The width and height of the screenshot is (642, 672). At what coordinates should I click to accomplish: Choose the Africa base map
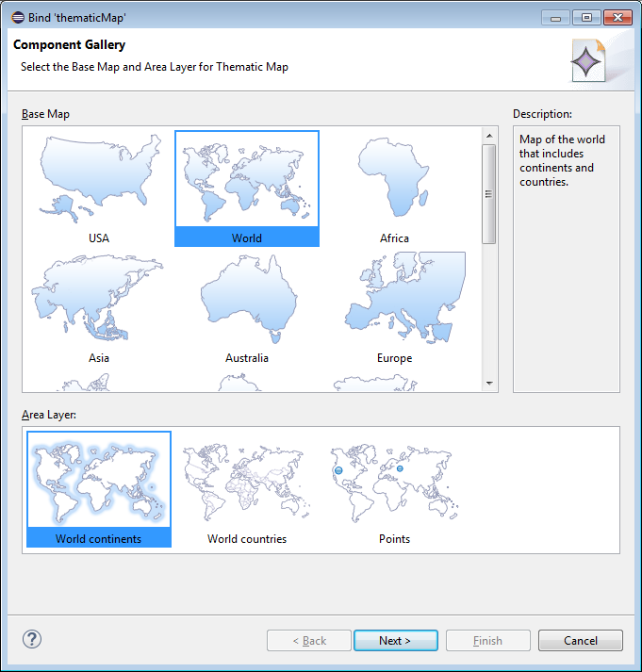pos(394,188)
